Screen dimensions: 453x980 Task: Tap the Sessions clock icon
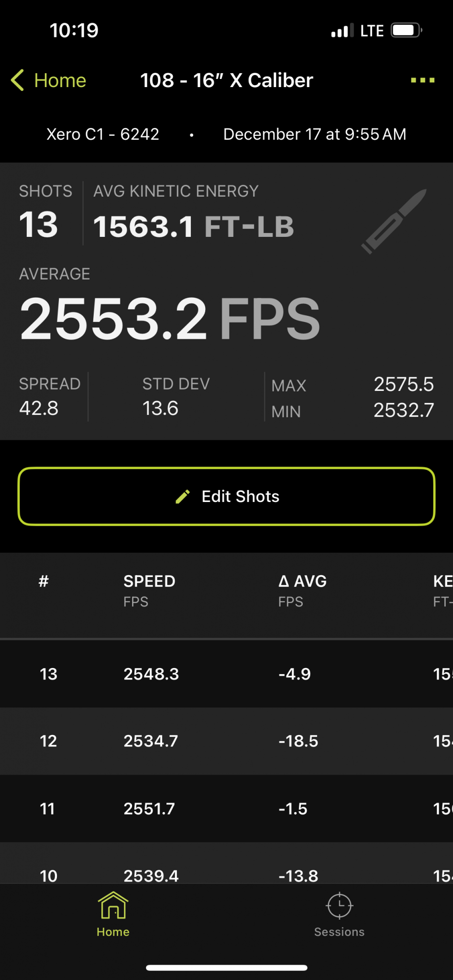click(339, 905)
